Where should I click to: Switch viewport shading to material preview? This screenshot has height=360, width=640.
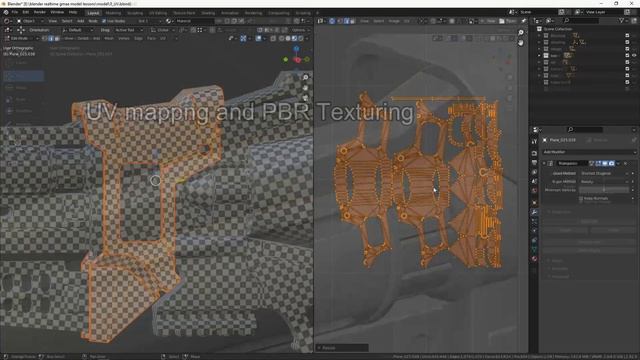pos(294,38)
